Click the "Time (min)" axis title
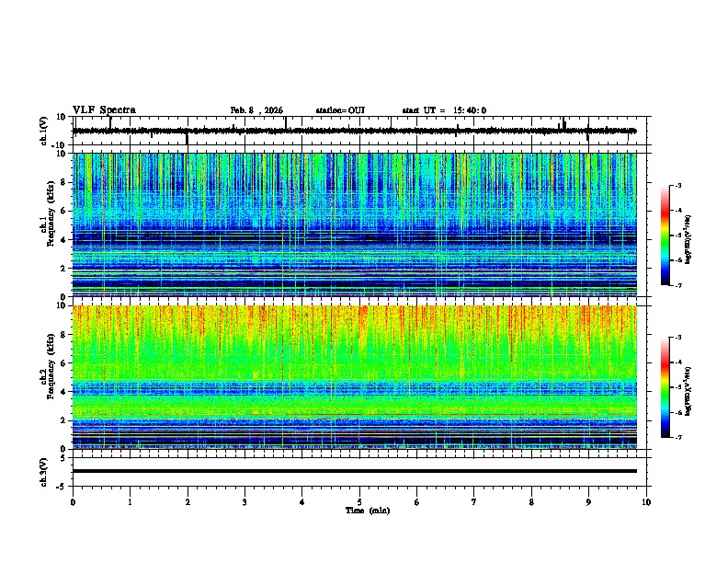Viewport: 728px width, 563px height. tap(368, 511)
